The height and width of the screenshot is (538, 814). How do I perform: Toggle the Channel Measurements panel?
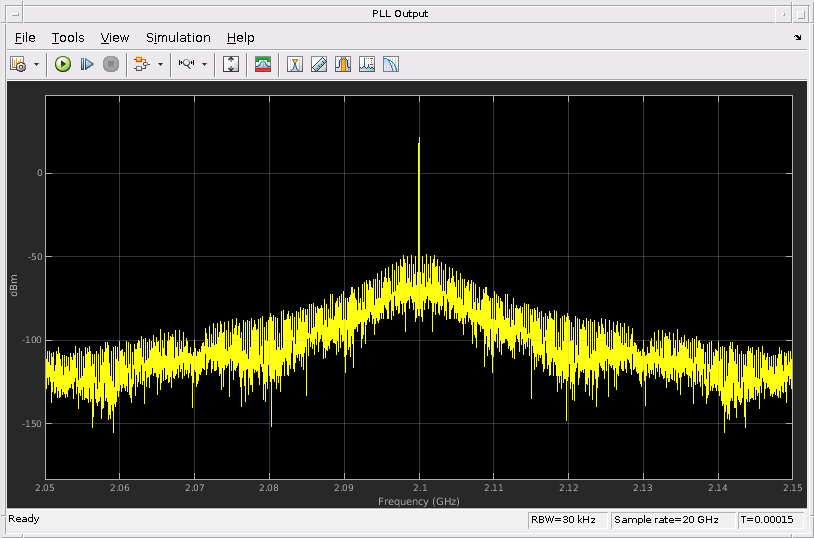tap(343, 64)
